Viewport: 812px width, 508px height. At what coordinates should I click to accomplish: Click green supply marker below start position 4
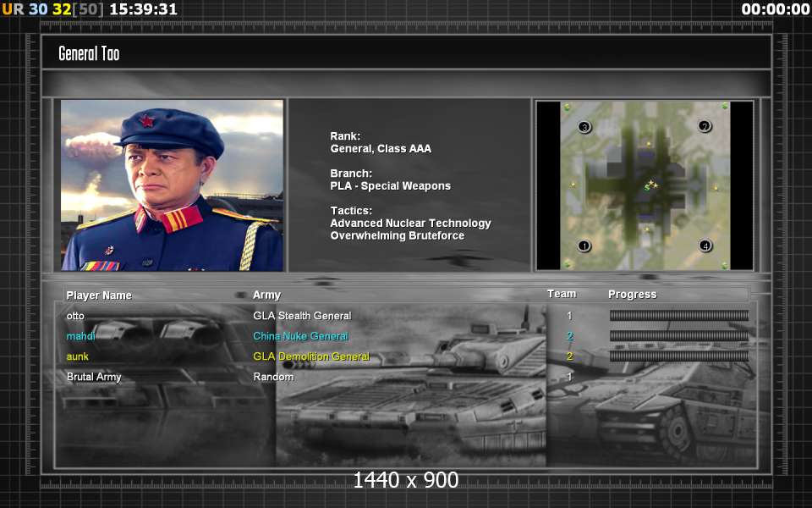click(x=725, y=265)
